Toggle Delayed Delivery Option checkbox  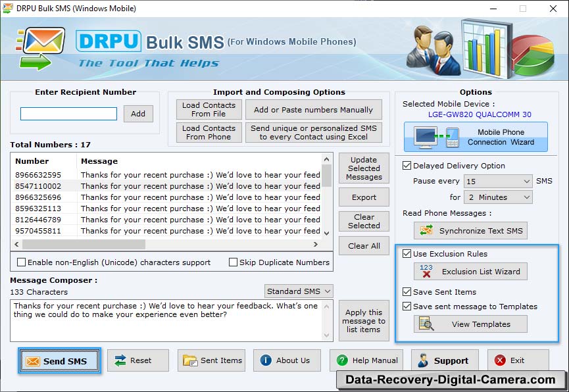click(407, 166)
